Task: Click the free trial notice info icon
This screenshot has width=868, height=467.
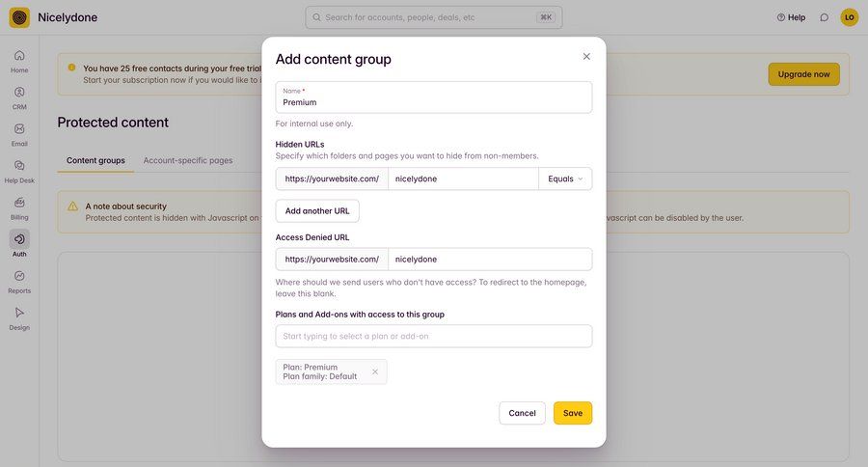Action: click(71, 68)
